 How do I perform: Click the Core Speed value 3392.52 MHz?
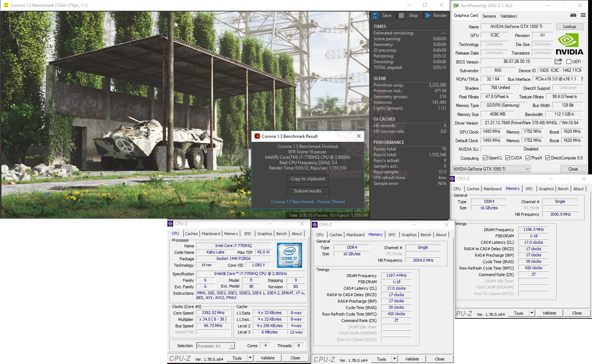pos(213,313)
